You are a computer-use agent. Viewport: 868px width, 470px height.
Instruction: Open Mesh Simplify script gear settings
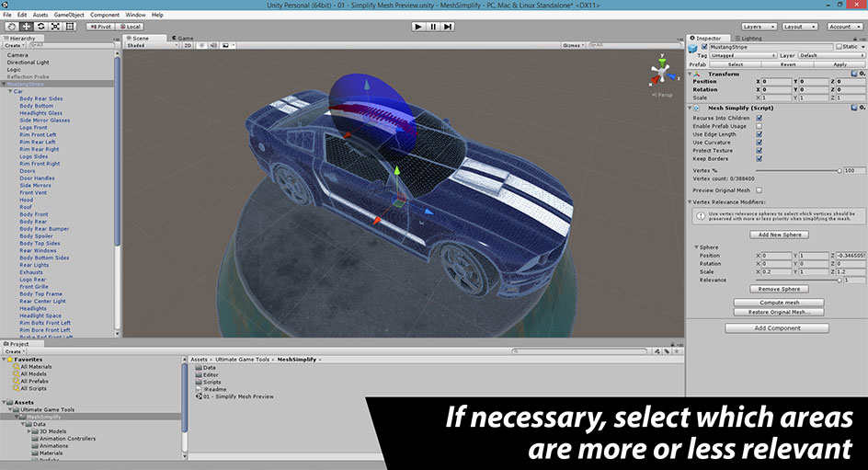(862, 108)
